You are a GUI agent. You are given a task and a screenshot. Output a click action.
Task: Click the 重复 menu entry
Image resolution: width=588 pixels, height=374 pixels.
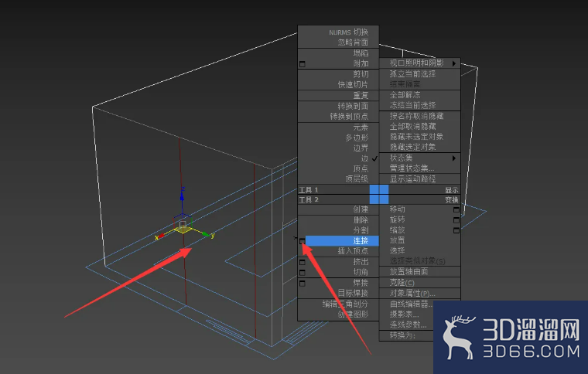pyautogui.click(x=361, y=96)
